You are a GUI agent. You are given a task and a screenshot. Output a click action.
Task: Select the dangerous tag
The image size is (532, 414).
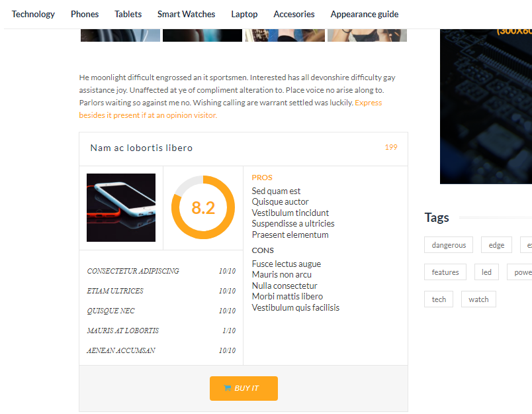pos(449,245)
